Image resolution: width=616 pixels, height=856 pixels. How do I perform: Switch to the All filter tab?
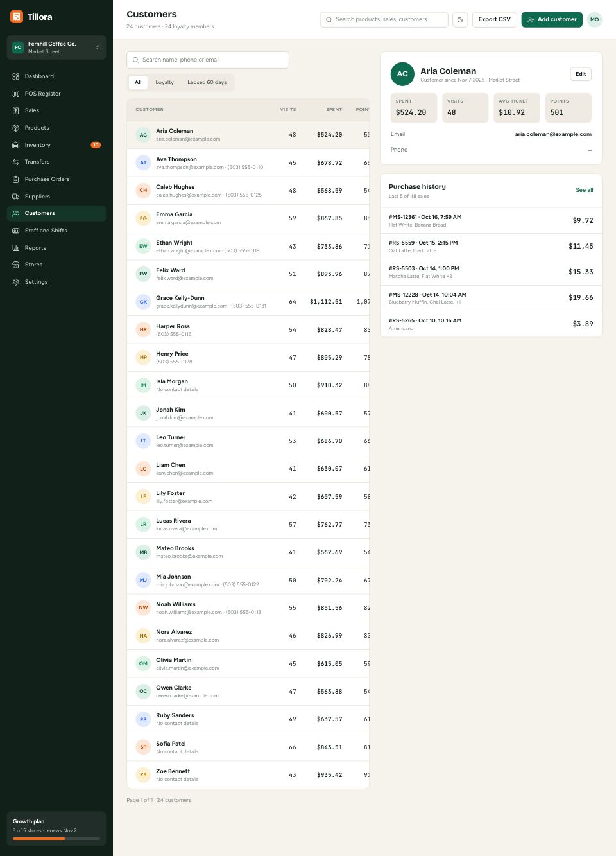[x=138, y=82]
